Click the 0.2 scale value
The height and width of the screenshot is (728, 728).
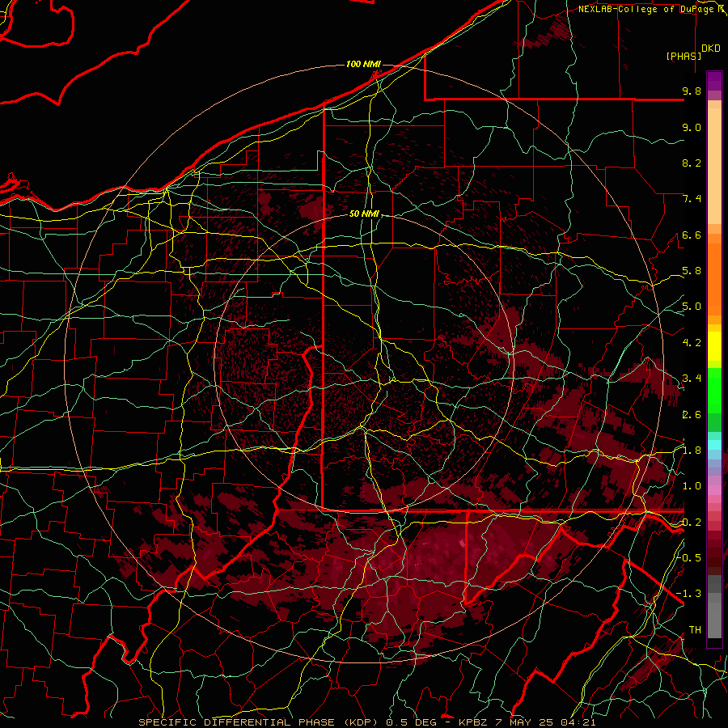(x=692, y=523)
